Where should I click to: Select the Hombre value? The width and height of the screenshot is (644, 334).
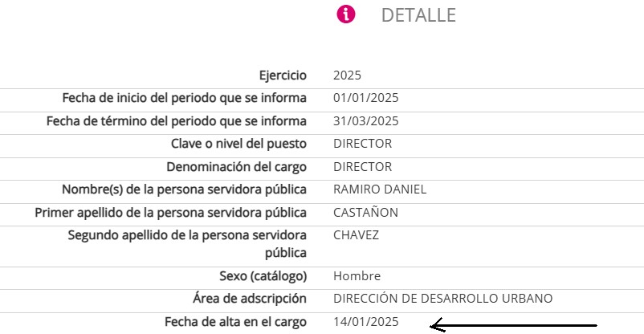[357, 275]
